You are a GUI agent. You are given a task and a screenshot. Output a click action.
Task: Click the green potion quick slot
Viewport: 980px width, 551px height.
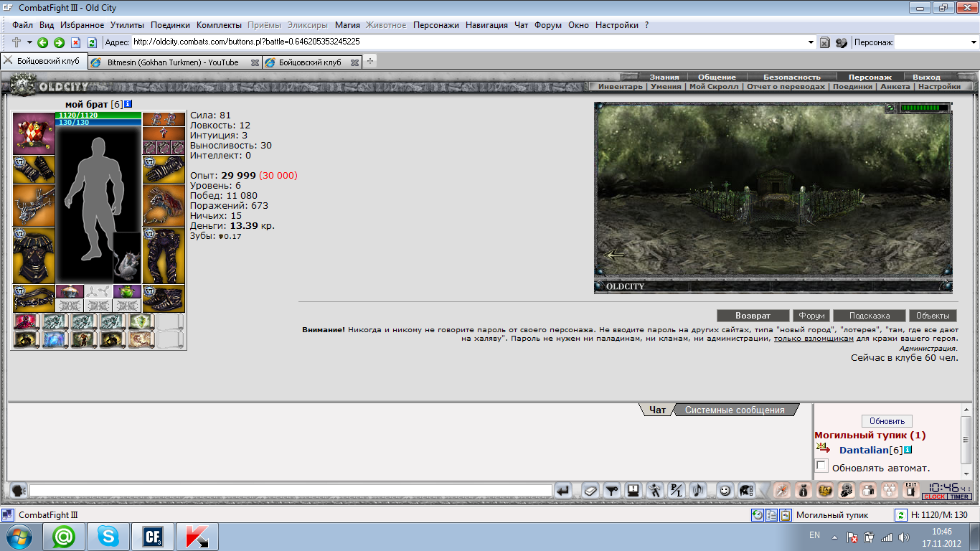pos(126,291)
